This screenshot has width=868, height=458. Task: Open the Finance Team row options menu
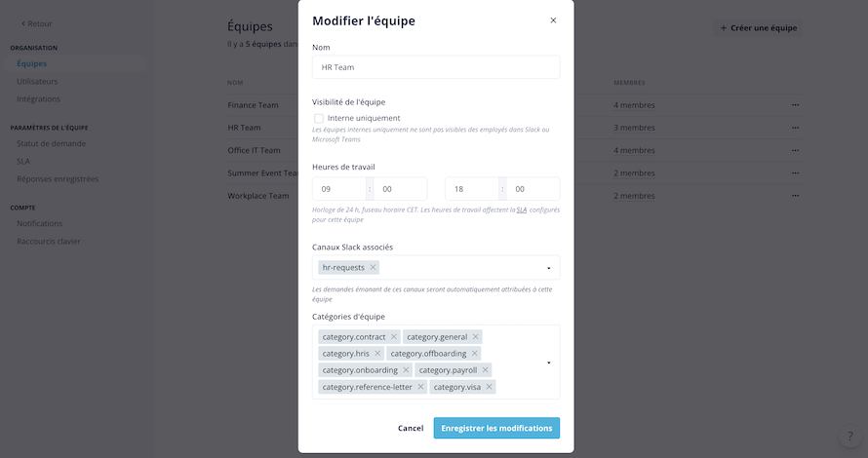pyautogui.click(x=795, y=105)
